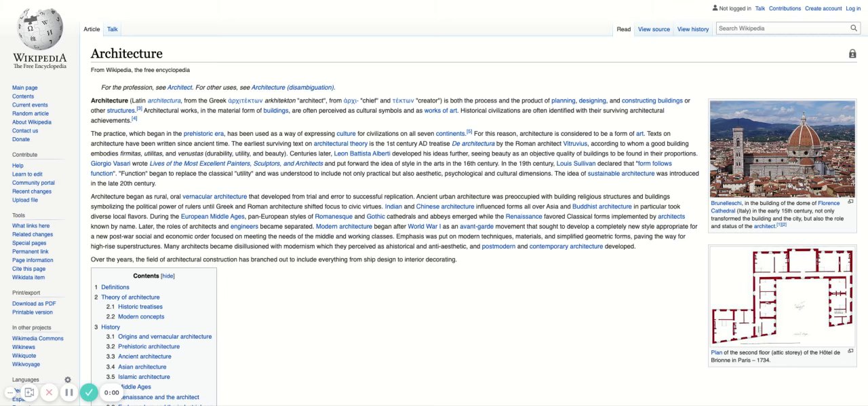Click Download as PDF link

(x=34, y=303)
